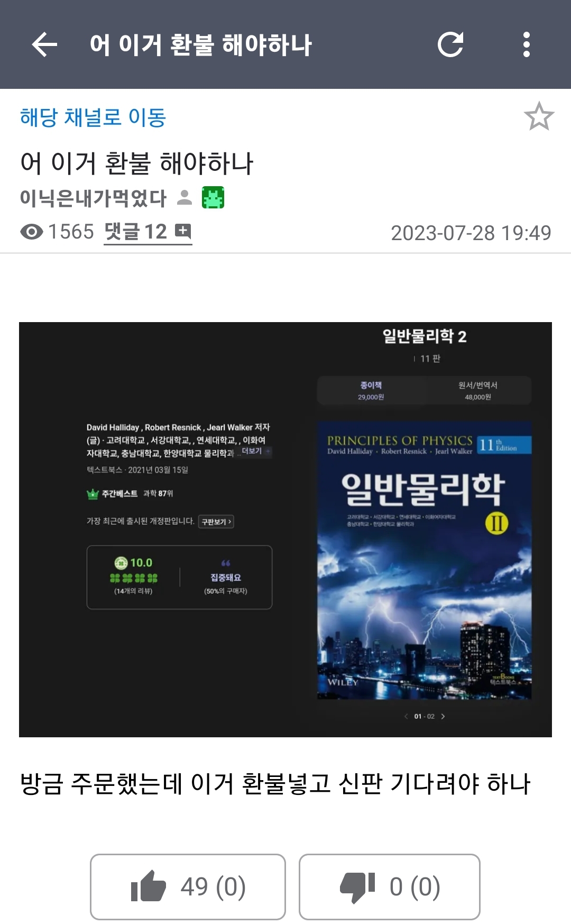Select the 종이책 29,000원 tab
571x924 pixels.
(371, 390)
